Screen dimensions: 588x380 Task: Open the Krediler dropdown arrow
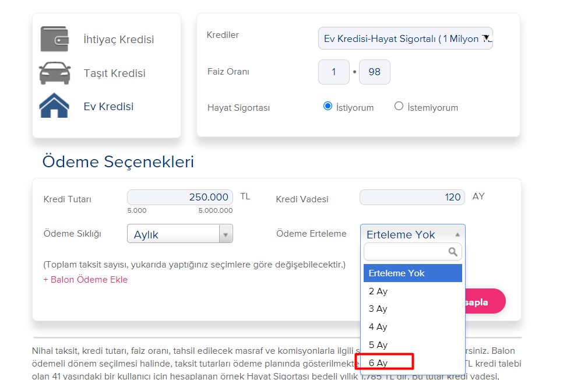click(x=486, y=38)
